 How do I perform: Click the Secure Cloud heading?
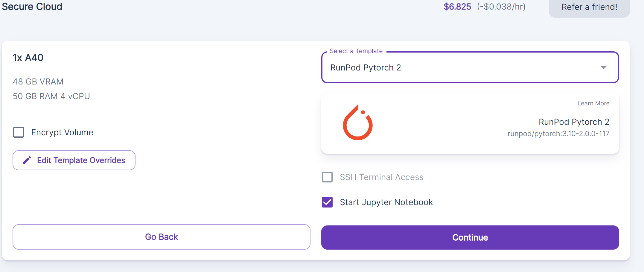coord(32,7)
